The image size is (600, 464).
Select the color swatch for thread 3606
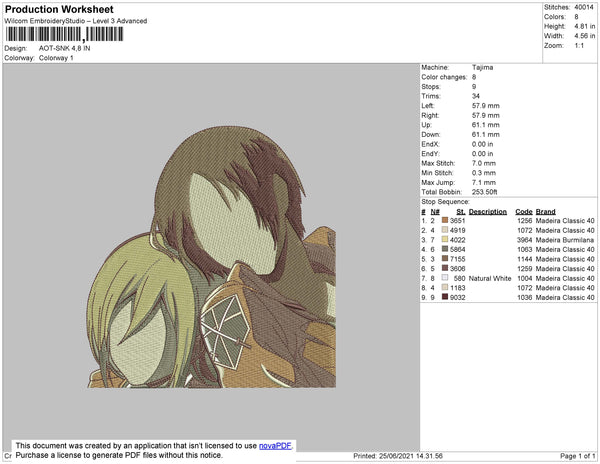coord(445,268)
